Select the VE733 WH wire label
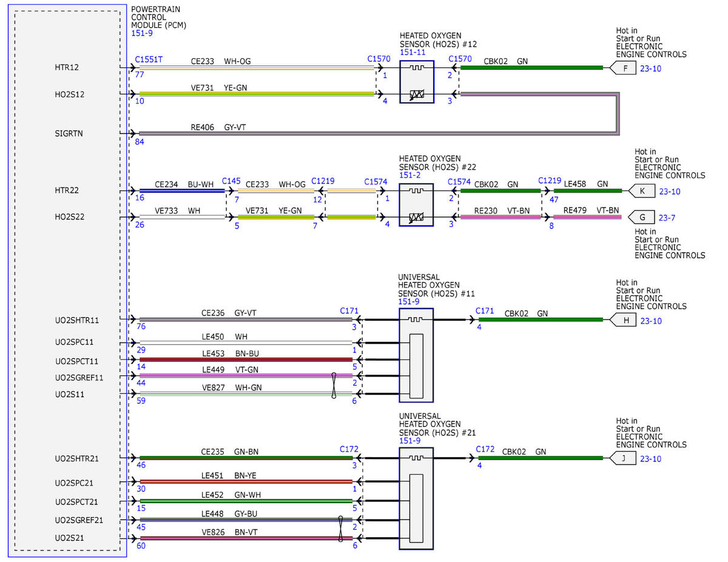The image size is (728, 562). (x=178, y=210)
